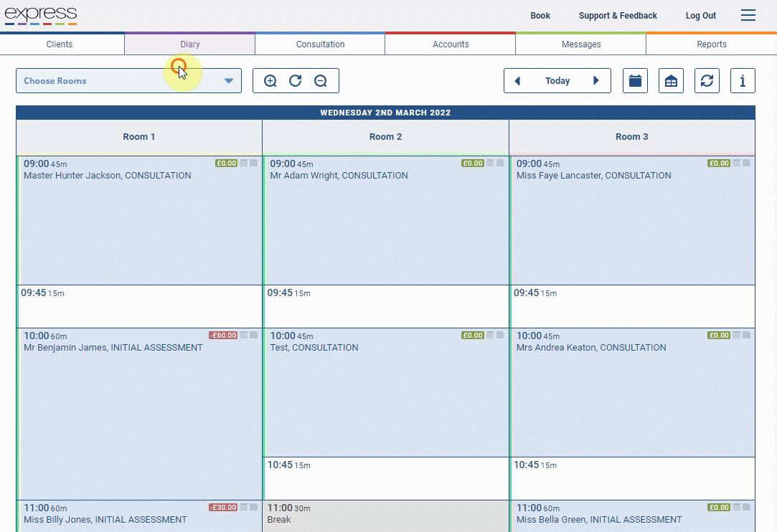This screenshot has width=777, height=532.
Task: Open Mr Adam Wright, CONSULTATION appointment
Action: click(x=386, y=220)
